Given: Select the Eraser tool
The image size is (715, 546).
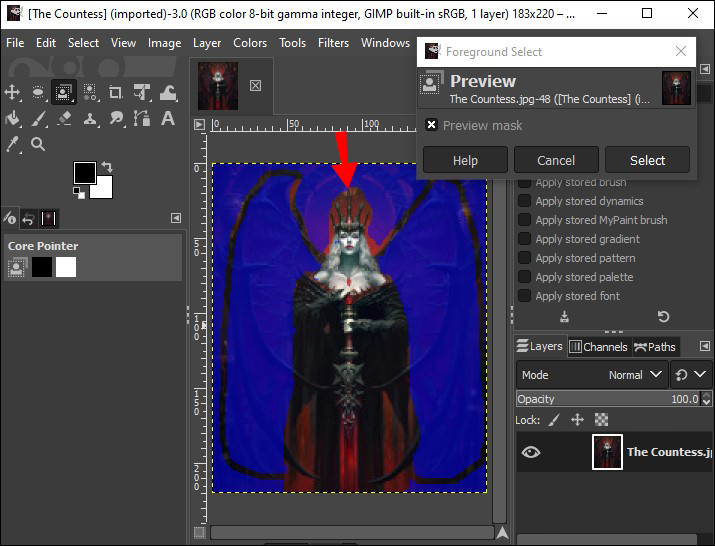Looking at the screenshot, I should [x=65, y=118].
